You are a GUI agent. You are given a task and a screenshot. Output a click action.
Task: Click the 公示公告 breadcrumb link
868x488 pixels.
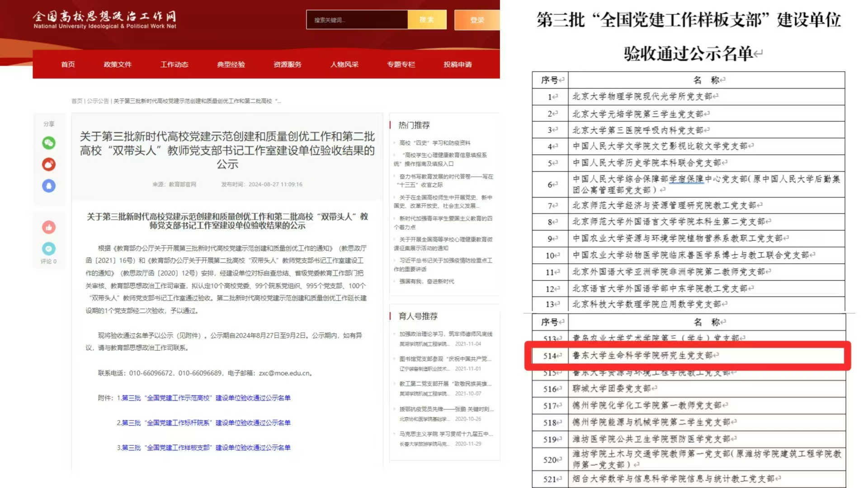[x=98, y=101]
